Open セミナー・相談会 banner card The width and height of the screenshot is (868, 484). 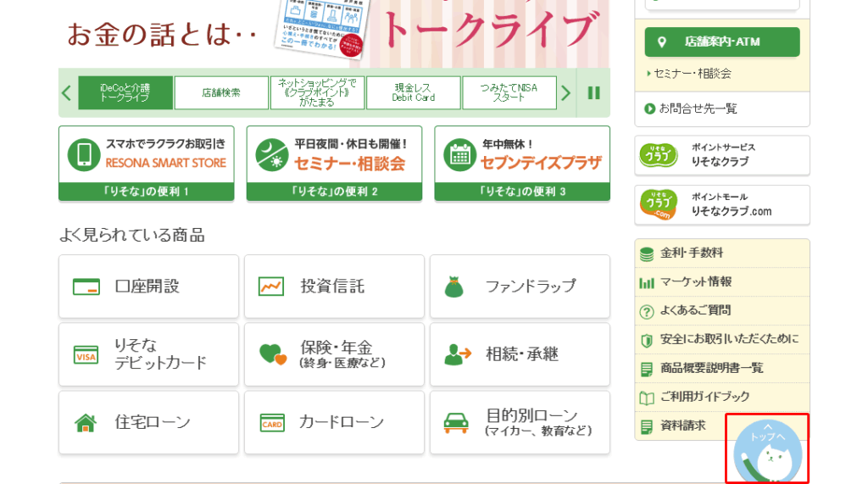334,164
